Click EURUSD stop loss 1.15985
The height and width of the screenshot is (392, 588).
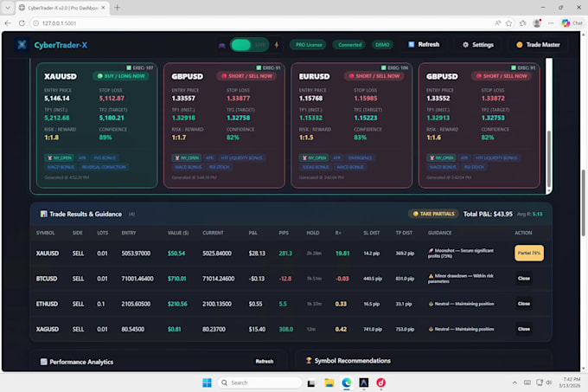pyautogui.click(x=366, y=99)
